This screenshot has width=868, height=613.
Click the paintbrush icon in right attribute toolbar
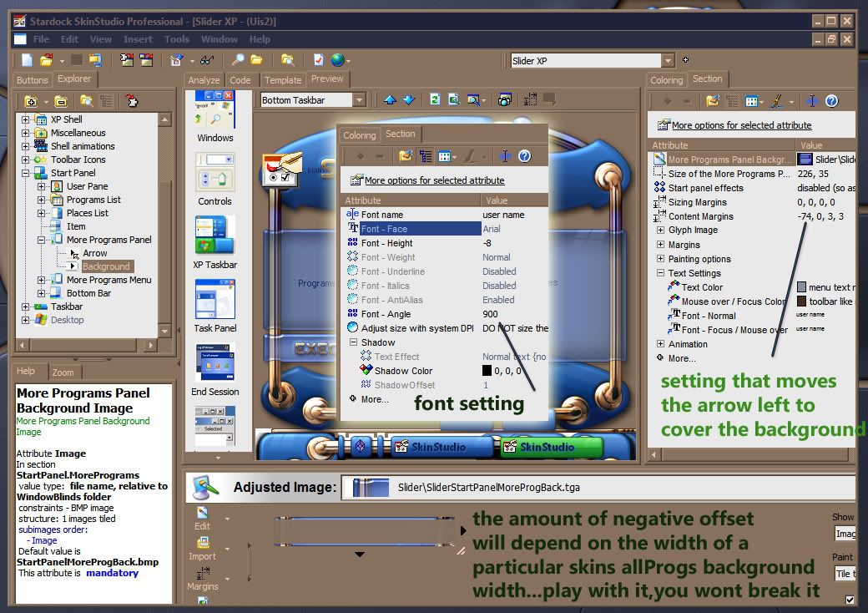tap(777, 101)
